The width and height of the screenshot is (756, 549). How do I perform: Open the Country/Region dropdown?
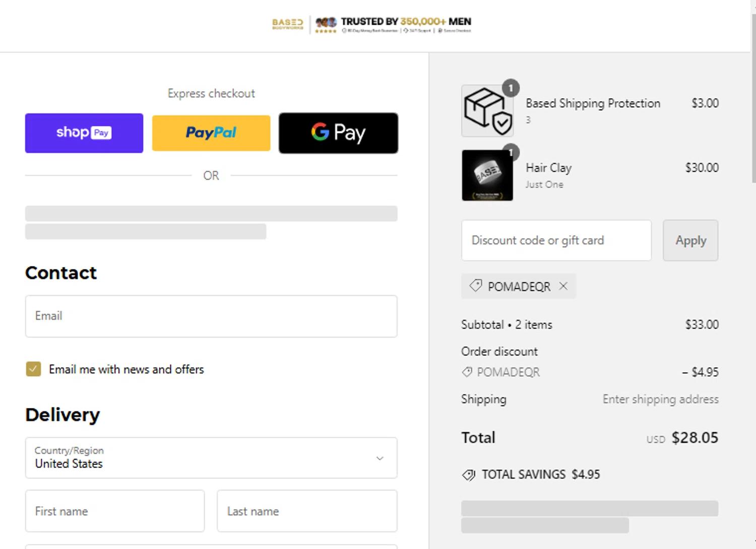click(x=211, y=458)
